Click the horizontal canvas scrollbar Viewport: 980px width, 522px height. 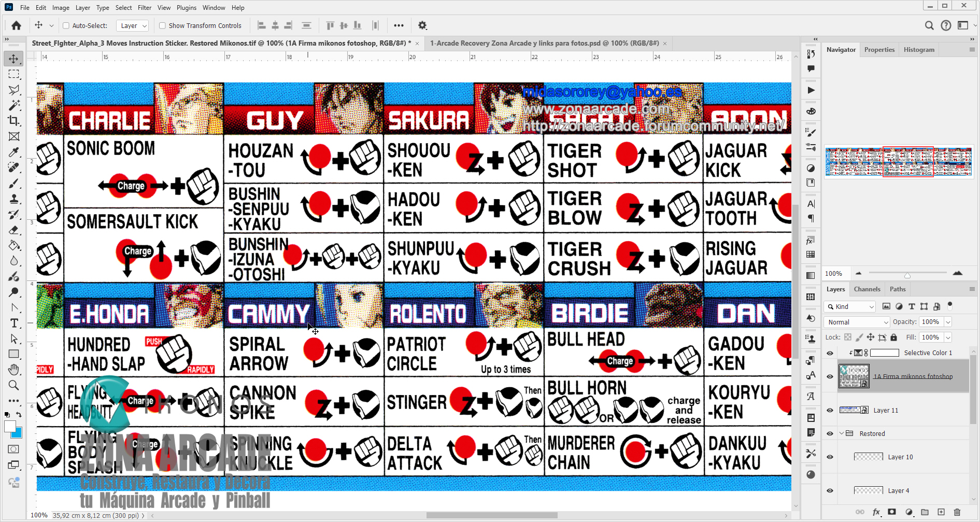point(492,516)
